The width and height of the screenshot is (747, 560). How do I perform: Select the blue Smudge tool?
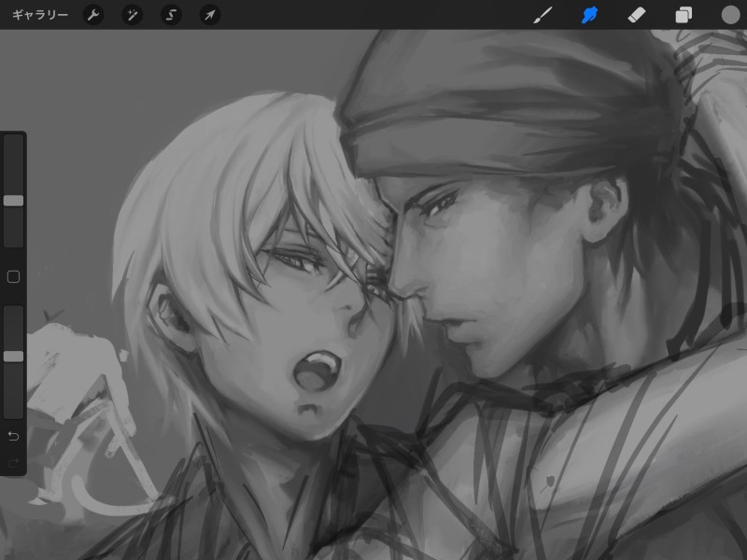(590, 15)
